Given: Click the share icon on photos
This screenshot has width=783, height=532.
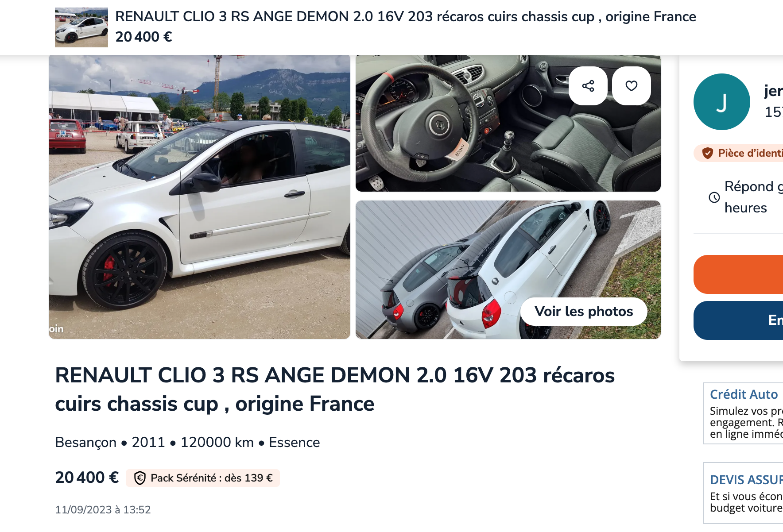Looking at the screenshot, I should (588, 86).
